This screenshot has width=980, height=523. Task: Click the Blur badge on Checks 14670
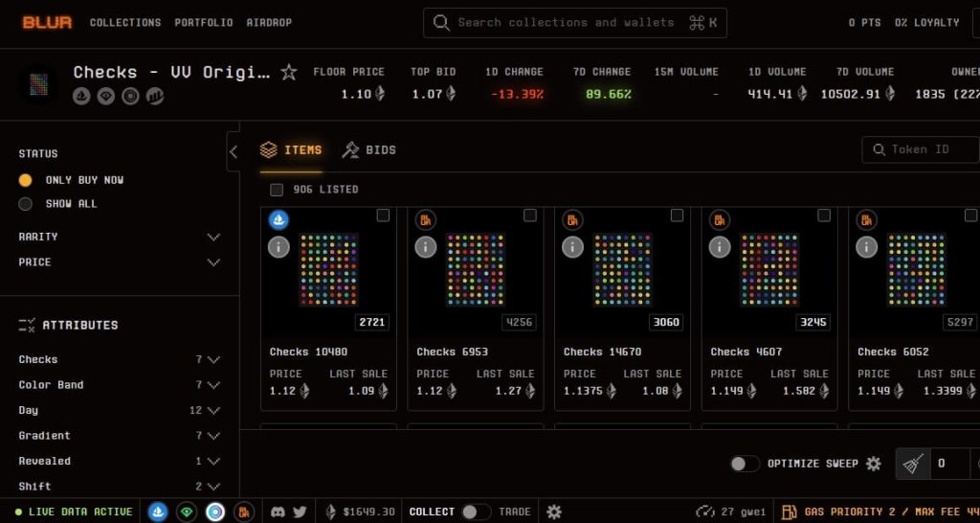point(572,219)
